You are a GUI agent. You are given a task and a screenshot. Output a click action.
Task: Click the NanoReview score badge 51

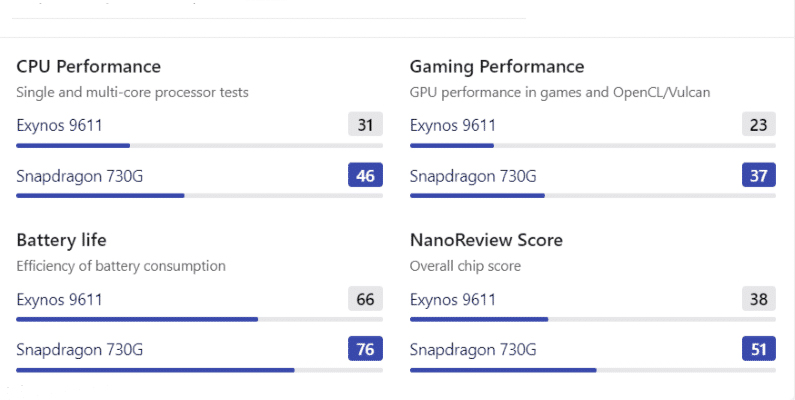point(759,350)
